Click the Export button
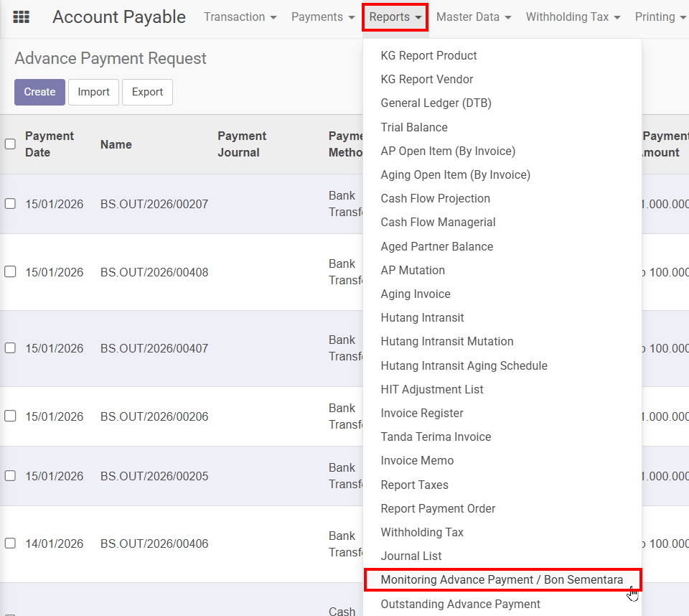This screenshot has width=689, height=616. coord(147,92)
